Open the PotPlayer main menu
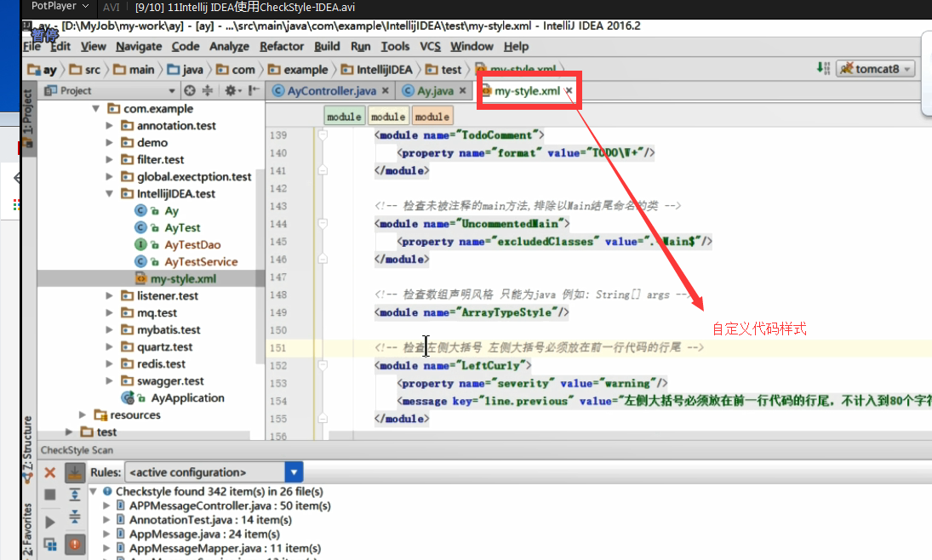The height and width of the screenshot is (560, 932). pos(60,7)
